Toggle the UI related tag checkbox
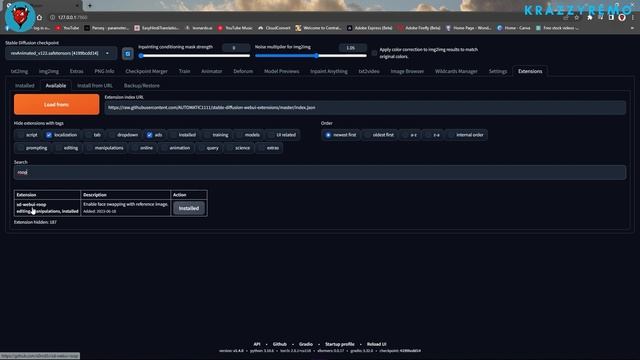640x360 pixels. pos(271,135)
